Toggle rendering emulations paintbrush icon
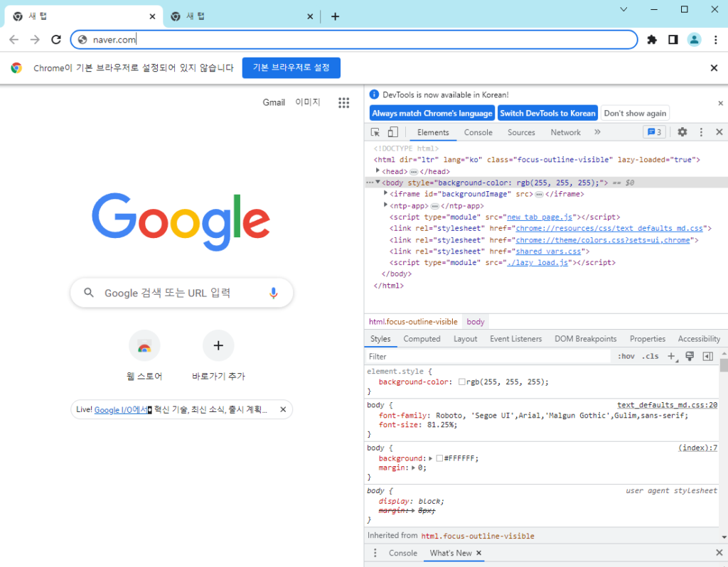Image resolution: width=728 pixels, height=567 pixels. click(x=690, y=357)
